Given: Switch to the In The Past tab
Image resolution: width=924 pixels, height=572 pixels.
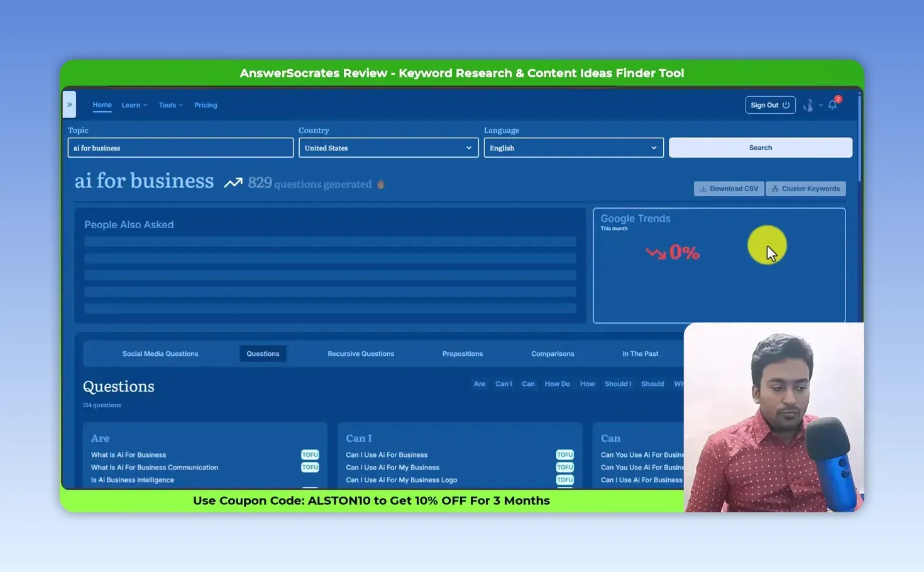Looking at the screenshot, I should point(641,354).
